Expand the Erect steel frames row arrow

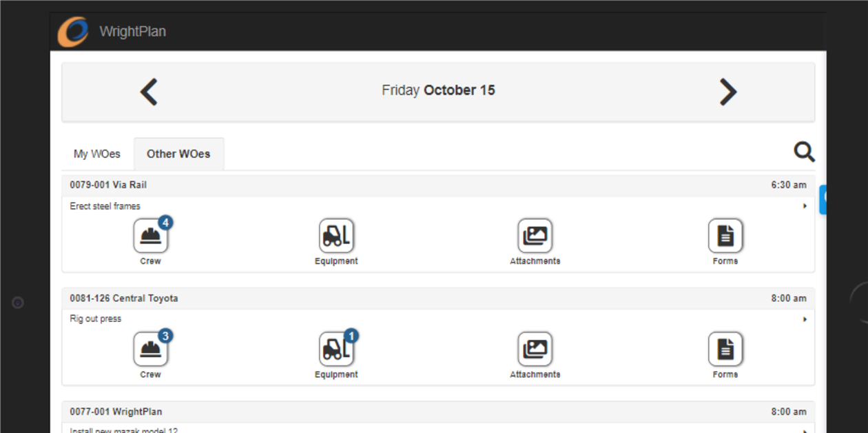805,206
